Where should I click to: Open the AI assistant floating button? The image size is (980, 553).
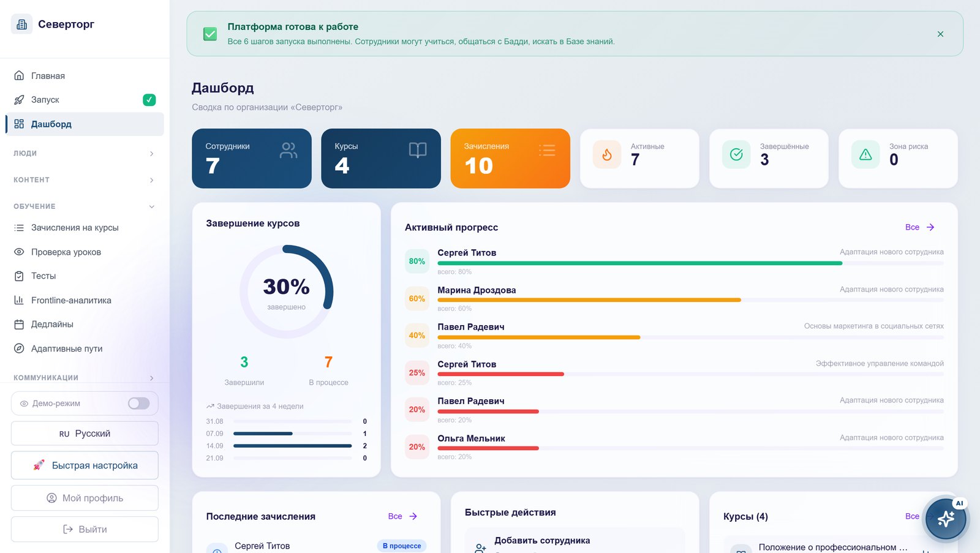(x=945, y=519)
